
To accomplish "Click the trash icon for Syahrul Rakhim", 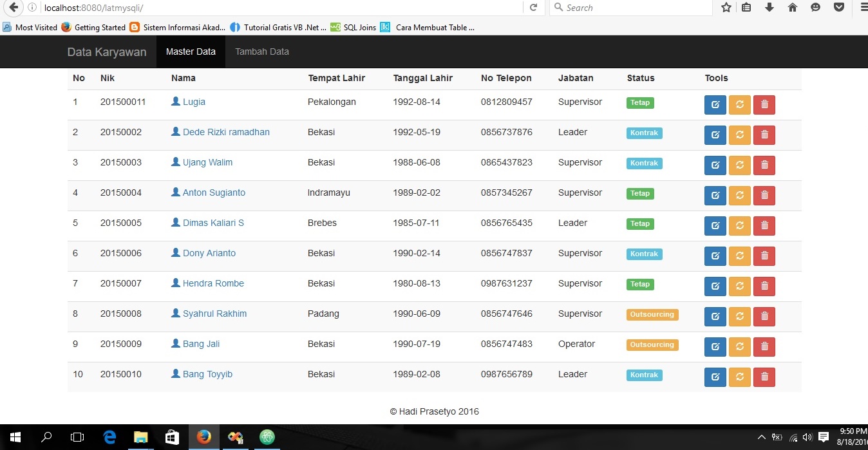I will click(764, 316).
